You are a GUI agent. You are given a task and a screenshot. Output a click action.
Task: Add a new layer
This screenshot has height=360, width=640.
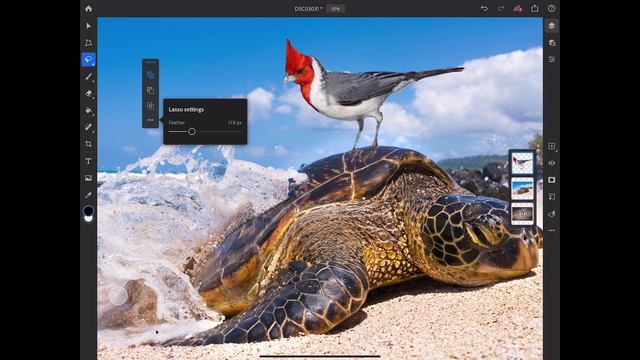tap(552, 146)
